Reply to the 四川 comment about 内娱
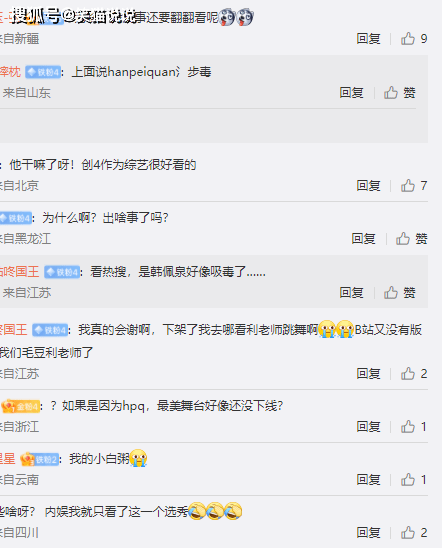 (x=368, y=533)
